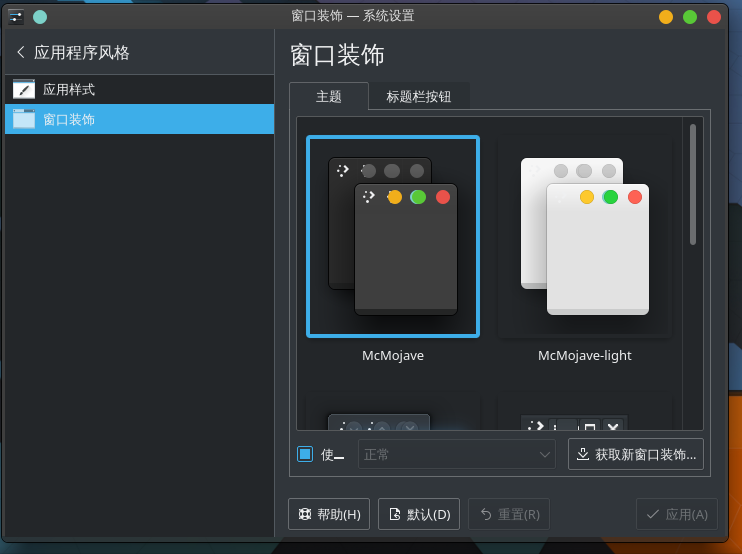Click the undo arrow icon on 重置(R)
The height and width of the screenshot is (554, 742).
click(x=486, y=514)
